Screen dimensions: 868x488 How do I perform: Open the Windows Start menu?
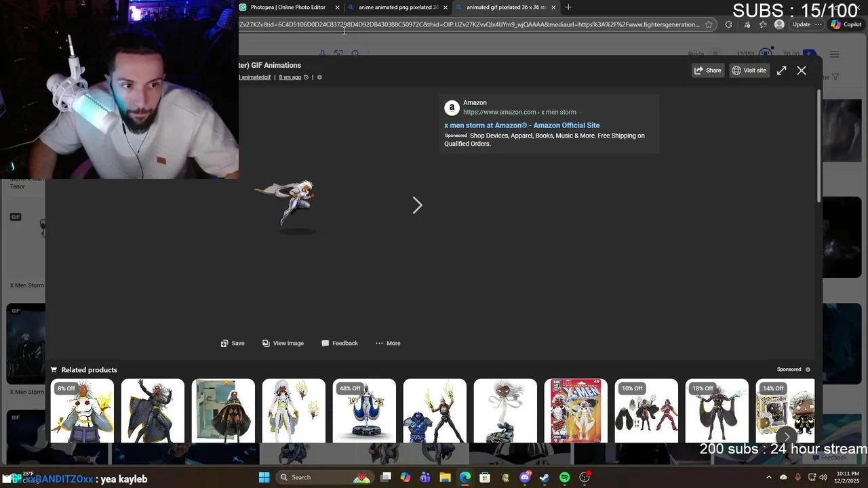click(x=264, y=477)
